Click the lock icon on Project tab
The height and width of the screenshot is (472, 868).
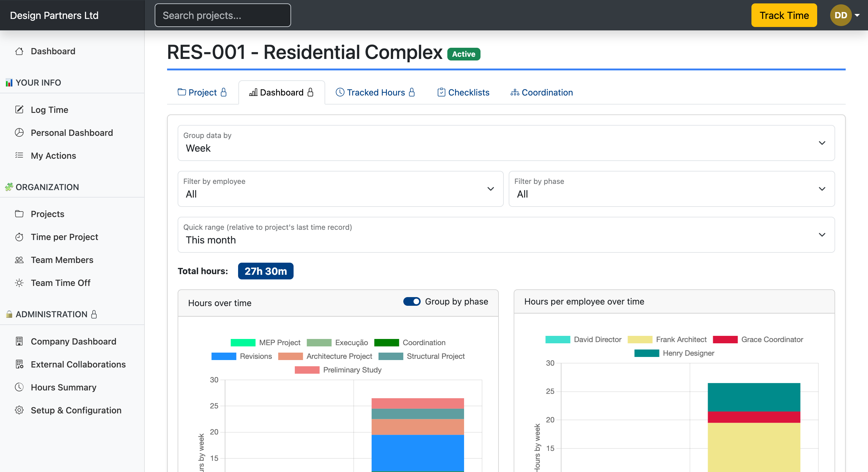(x=224, y=92)
